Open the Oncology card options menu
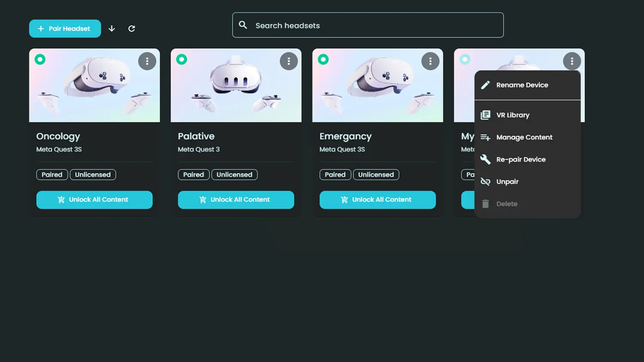The height and width of the screenshot is (362, 644). coord(147,61)
